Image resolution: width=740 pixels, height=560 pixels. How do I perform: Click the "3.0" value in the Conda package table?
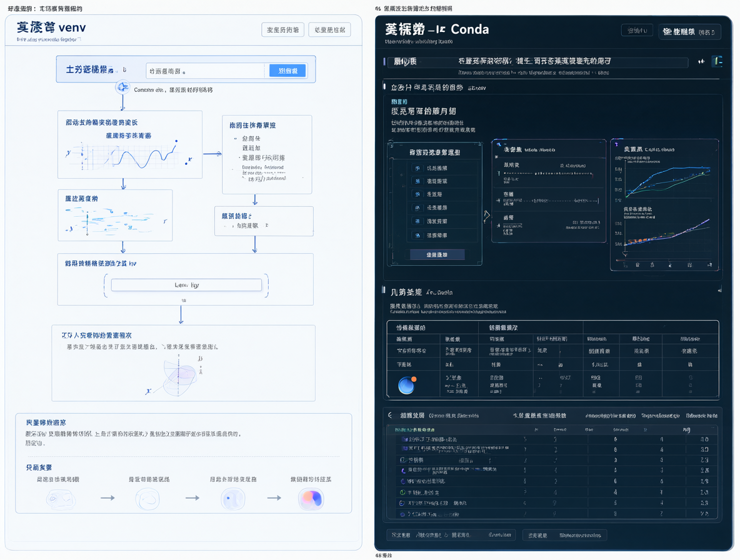[704, 449]
